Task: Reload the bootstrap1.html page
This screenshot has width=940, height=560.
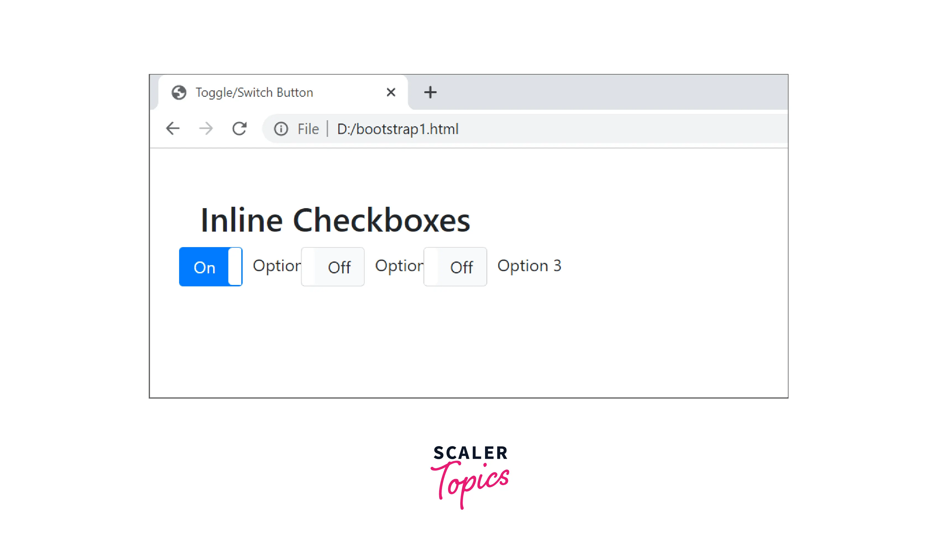Action: [239, 129]
